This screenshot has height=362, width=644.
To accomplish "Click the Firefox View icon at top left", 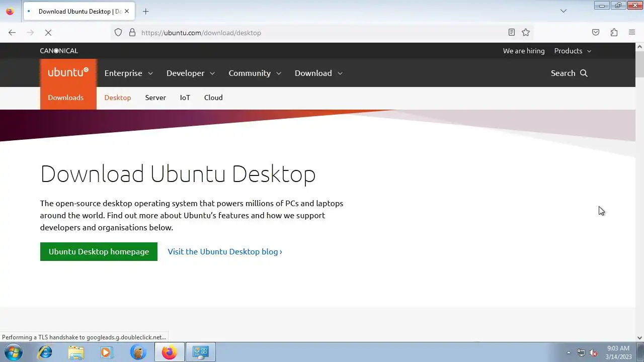I will [10, 11].
